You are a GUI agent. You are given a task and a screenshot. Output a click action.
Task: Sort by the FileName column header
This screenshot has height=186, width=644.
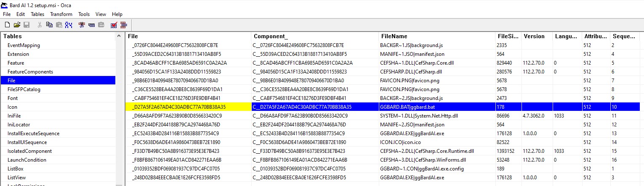[x=394, y=37]
